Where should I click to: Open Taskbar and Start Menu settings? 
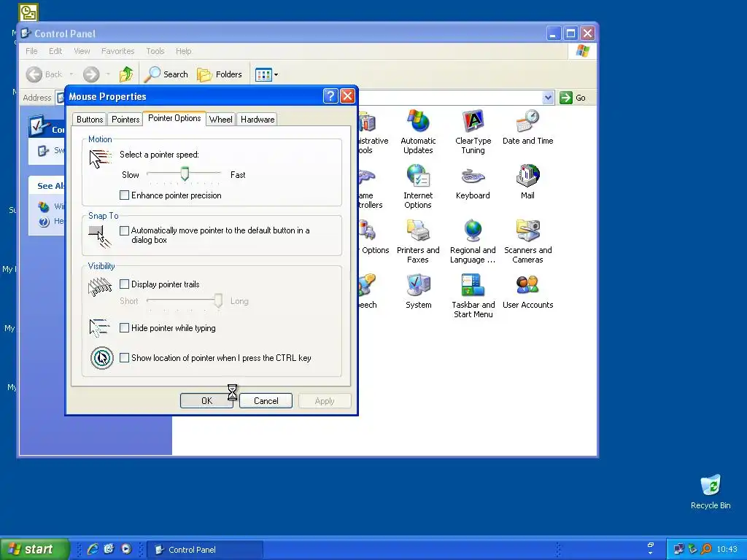click(473, 296)
